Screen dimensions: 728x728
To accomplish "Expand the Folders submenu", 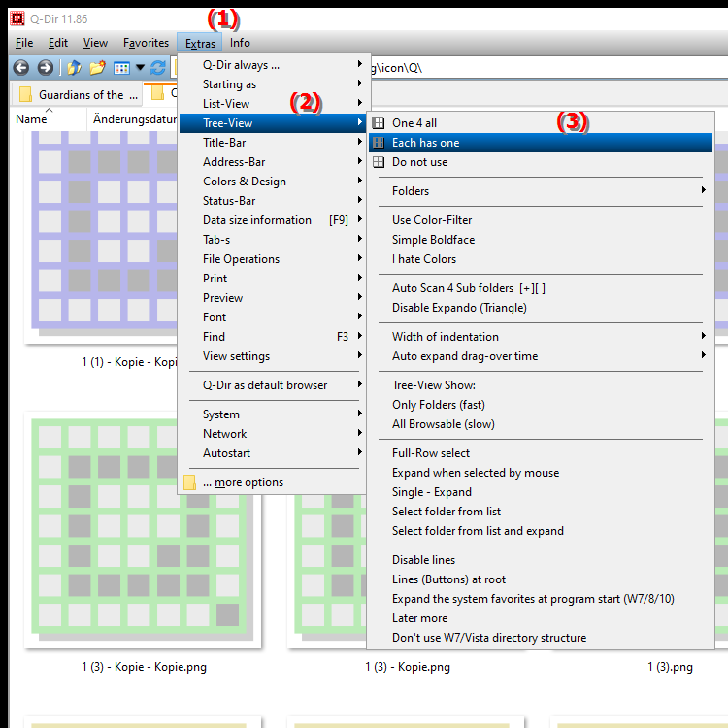I will 541,191.
